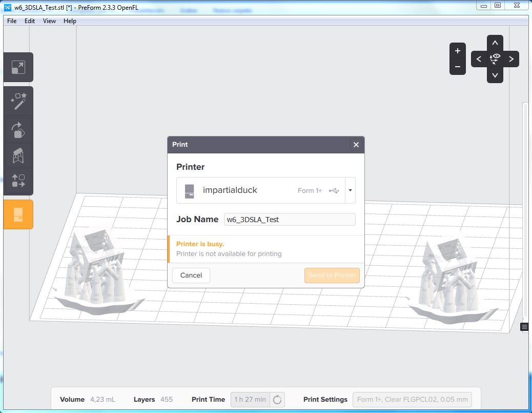
Task: Expand the printer selection dropdown arrow
Action: (350, 190)
